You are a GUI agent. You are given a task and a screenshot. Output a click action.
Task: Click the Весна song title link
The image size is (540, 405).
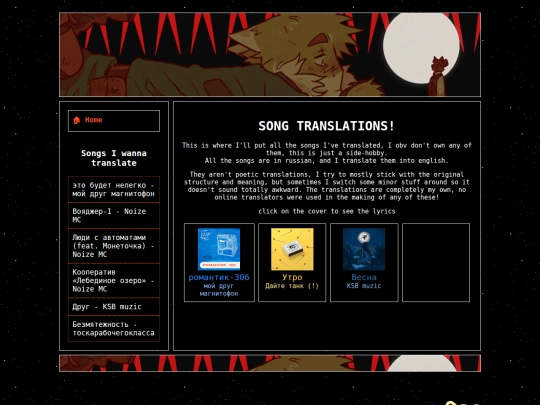click(364, 277)
